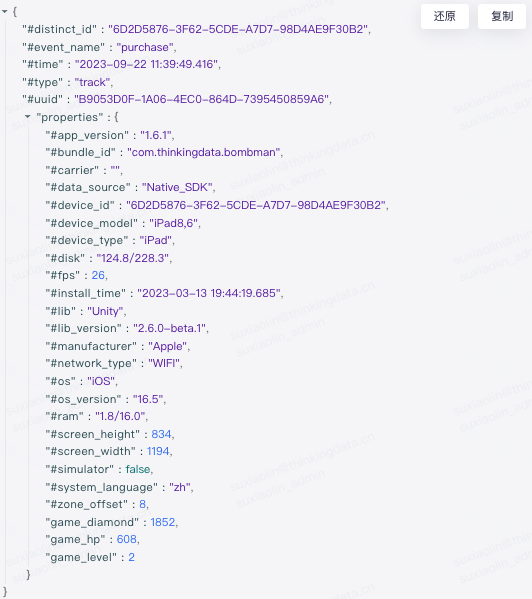Click the #time value 2023-09-22 11:39:49.416
Image resolution: width=532 pixels, height=599 pixels.
click(x=146, y=64)
